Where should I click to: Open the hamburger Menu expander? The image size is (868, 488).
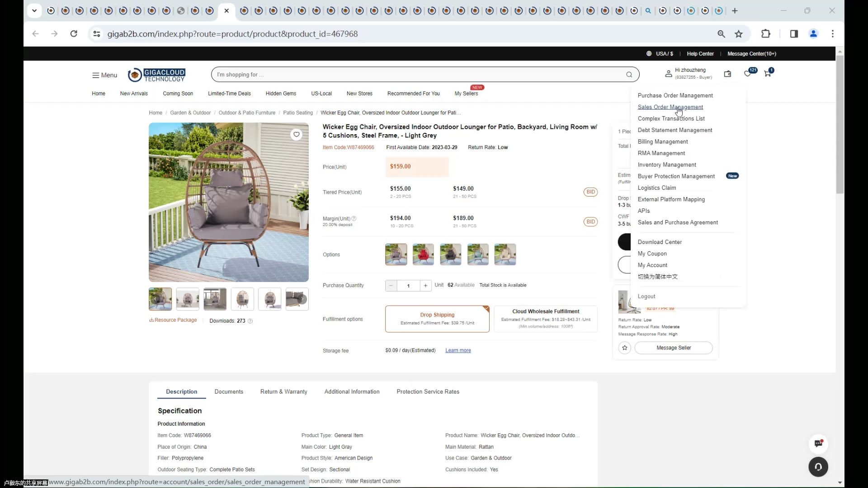[104, 75]
